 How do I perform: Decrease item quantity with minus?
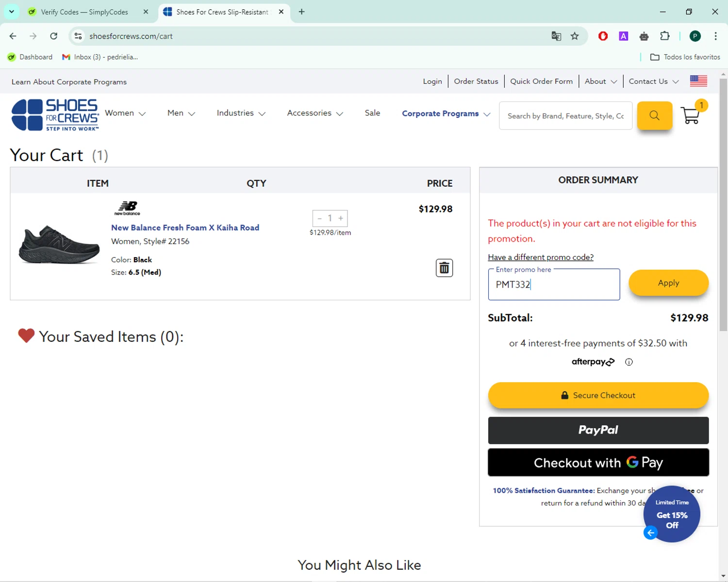coord(319,218)
